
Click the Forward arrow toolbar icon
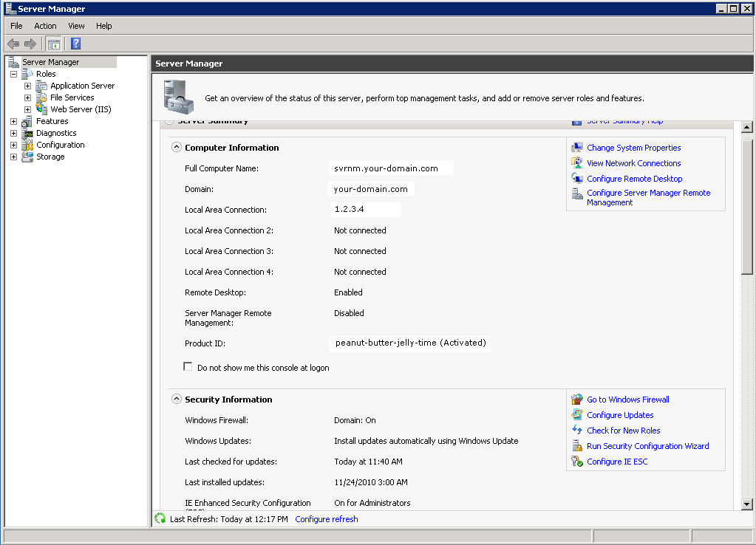coord(30,44)
